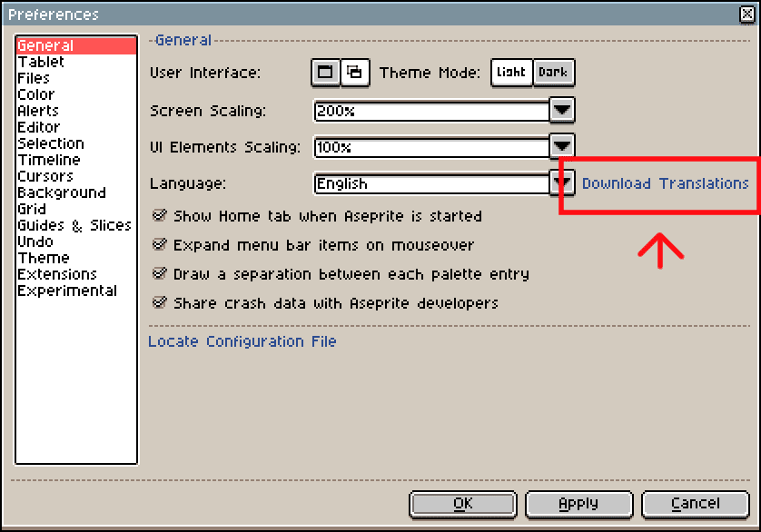Viewport: 761px width, 532px height.
Task: Open Color preferences section
Action: pos(76,94)
